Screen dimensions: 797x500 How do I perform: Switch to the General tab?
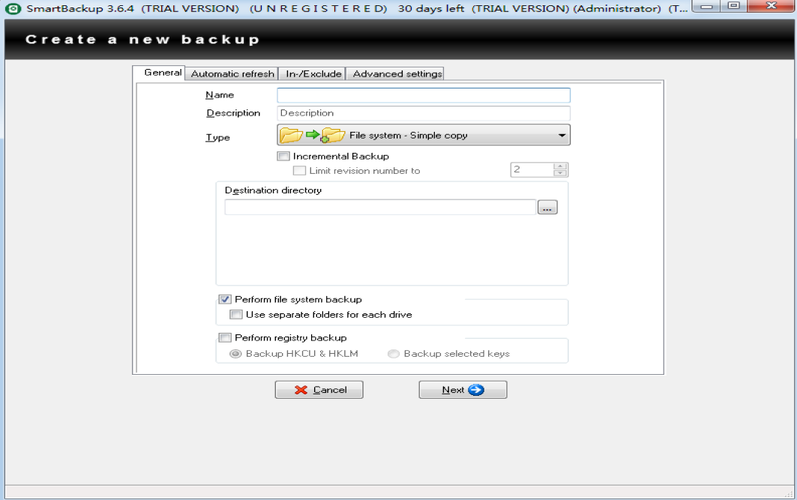[159, 73]
